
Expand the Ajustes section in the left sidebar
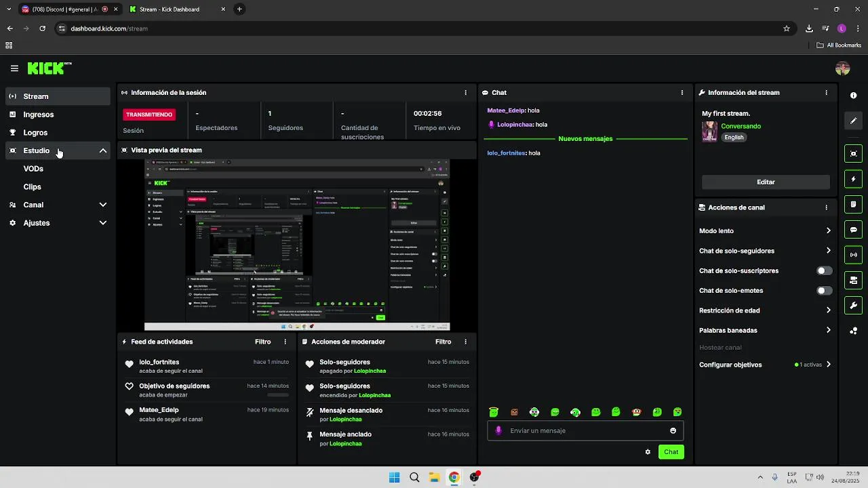click(x=103, y=223)
